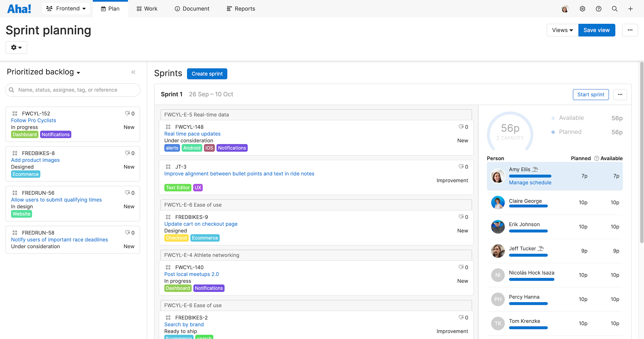Click the user avatar in the top bar
The width and height of the screenshot is (644, 339).
pyautogui.click(x=565, y=9)
